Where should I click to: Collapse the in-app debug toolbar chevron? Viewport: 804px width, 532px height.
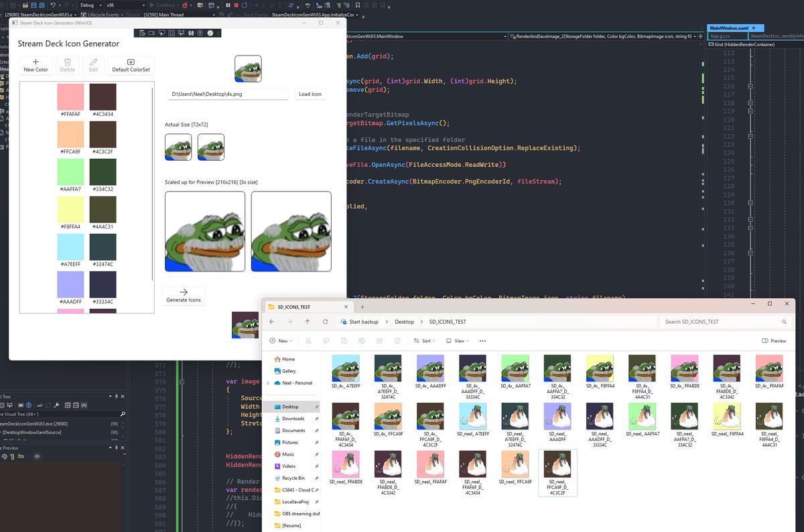pyautogui.click(x=218, y=33)
